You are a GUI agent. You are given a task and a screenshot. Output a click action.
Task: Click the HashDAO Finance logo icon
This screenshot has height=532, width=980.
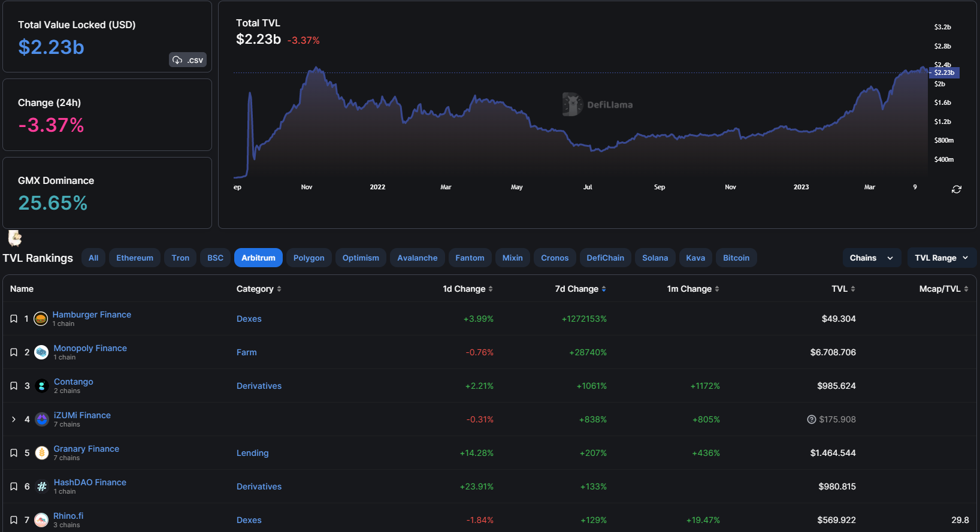pos(42,486)
